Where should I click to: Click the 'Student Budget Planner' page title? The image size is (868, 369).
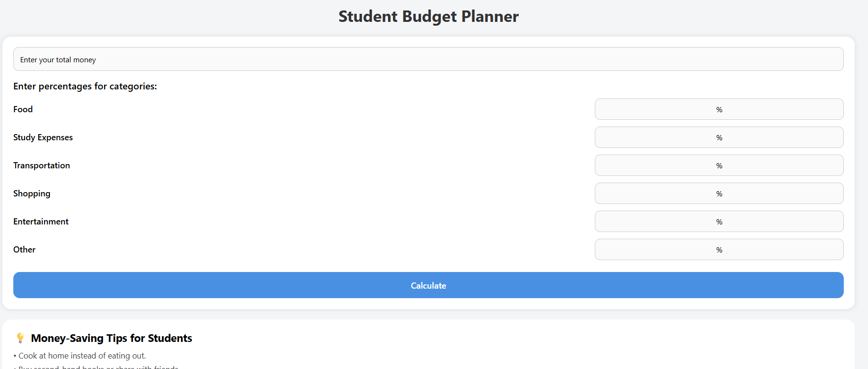click(428, 17)
